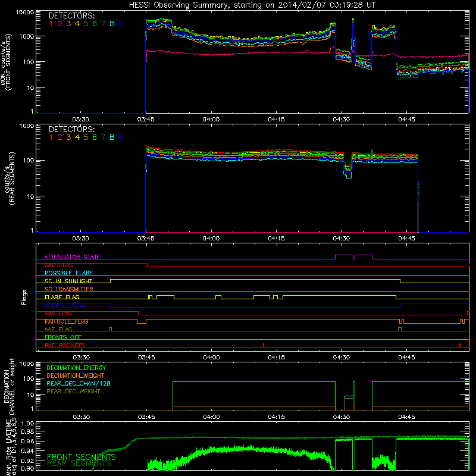Viewport: 476px width, 476px height.
Task: Select detector 2 in front segments legend
Action: coord(60,24)
